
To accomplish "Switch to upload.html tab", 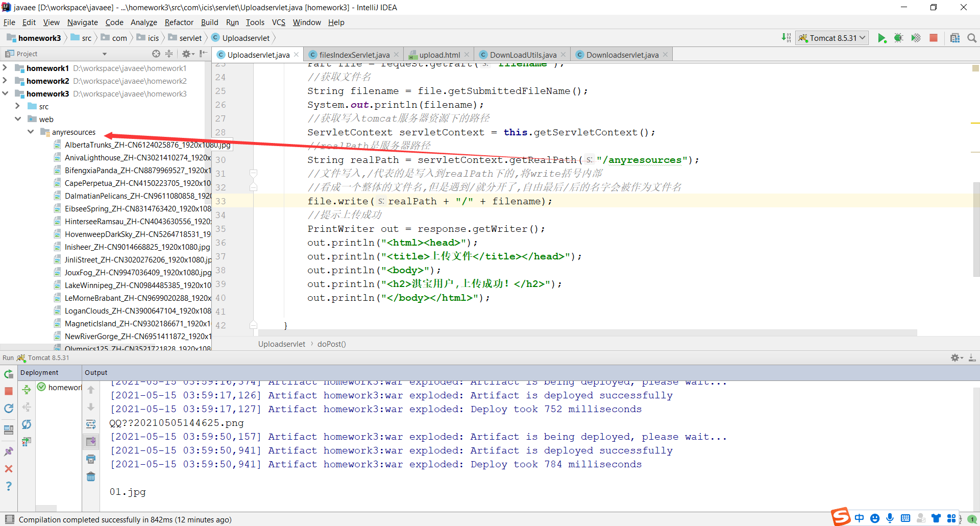I will [x=439, y=55].
